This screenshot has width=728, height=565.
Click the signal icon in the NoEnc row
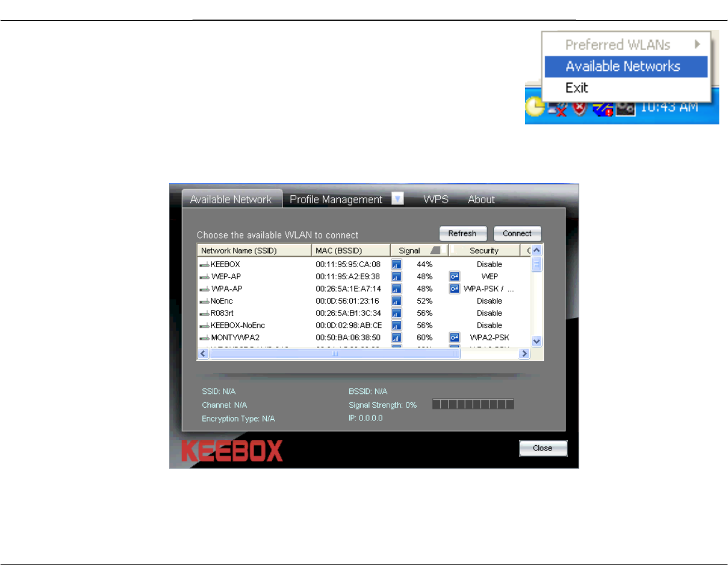(x=396, y=301)
